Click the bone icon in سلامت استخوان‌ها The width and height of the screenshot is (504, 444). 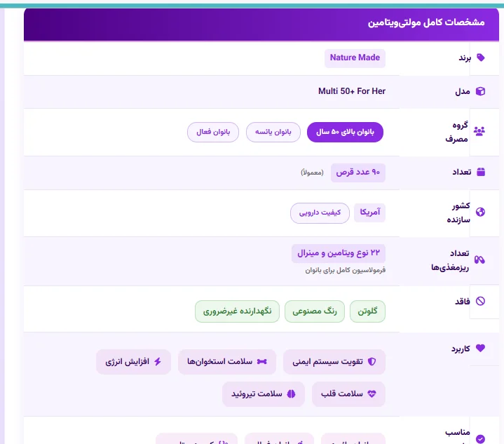coord(262,362)
